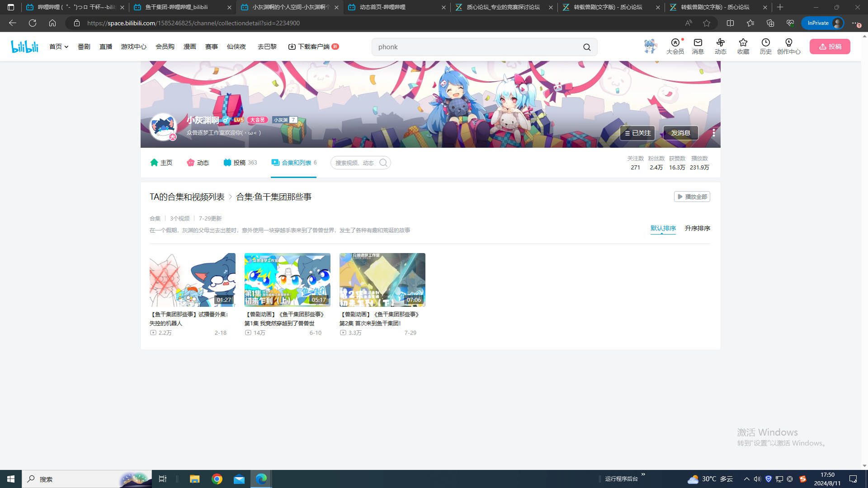Expand the 首页 dropdown menu
This screenshot has width=868, height=488.
[x=59, y=47]
